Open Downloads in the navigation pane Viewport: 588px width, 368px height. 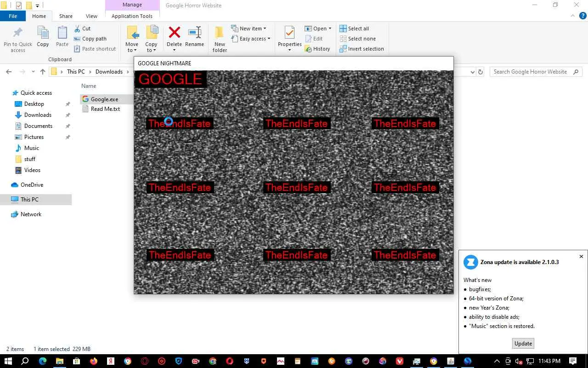38,115
